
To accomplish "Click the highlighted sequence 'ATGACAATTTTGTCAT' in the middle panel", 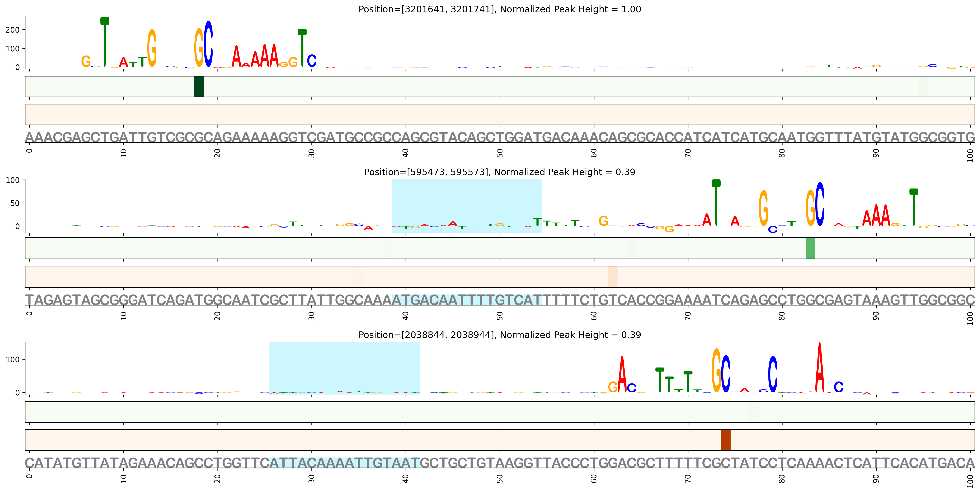I will [x=467, y=300].
